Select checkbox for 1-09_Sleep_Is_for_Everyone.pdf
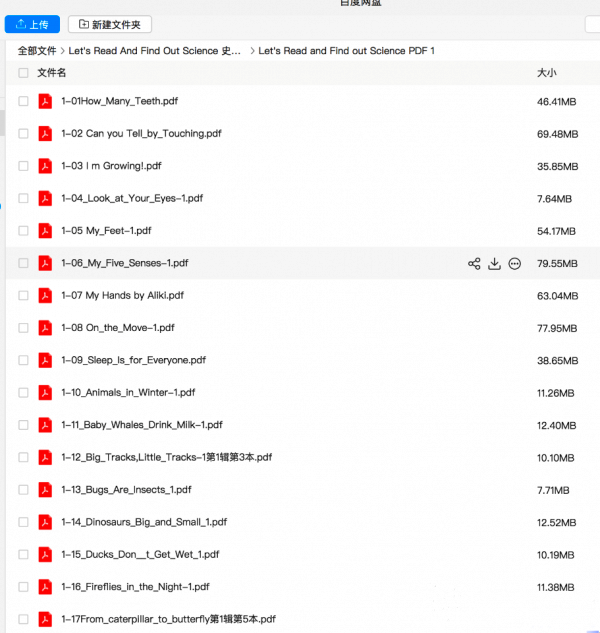 (x=23, y=360)
